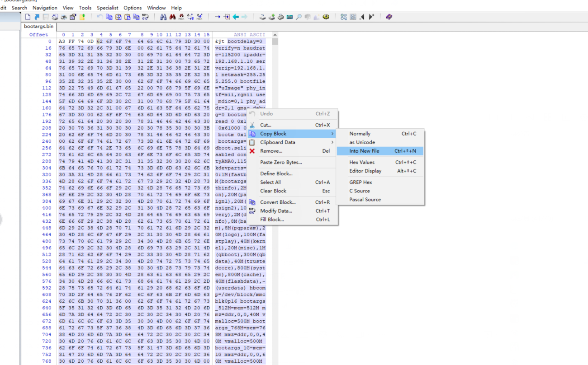Click the Go To Sector toolbar icon

pos(227,17)
